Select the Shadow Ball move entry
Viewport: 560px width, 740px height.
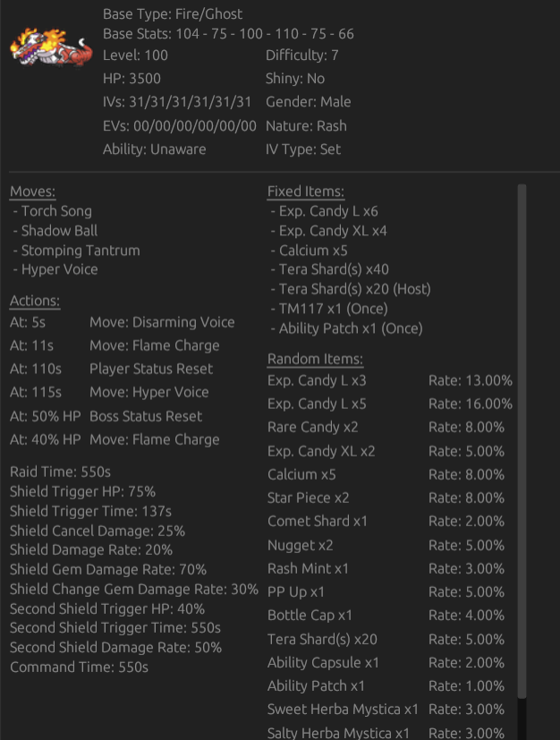click(59, 231)
